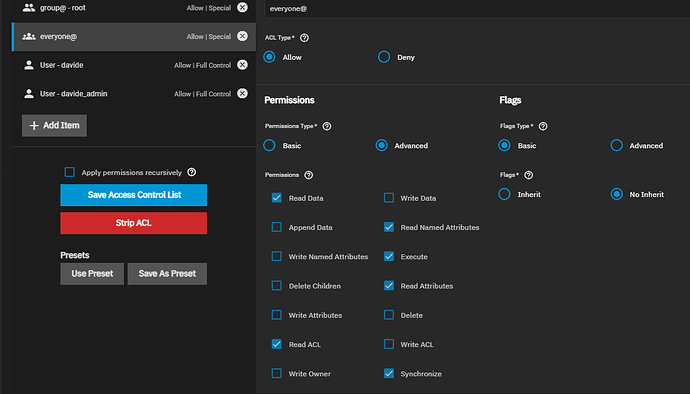Click the user icon beside davide_admin
Viewport: 690px width, 394px height.
29,94
